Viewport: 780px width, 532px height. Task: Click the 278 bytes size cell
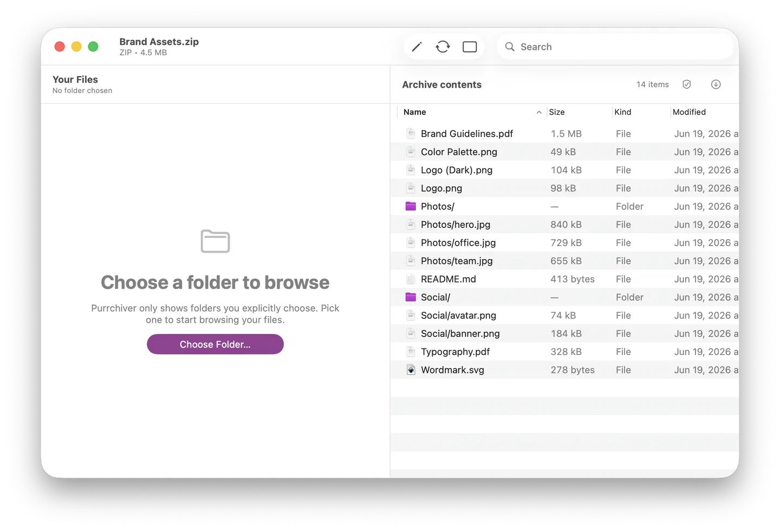coord(573,370)
